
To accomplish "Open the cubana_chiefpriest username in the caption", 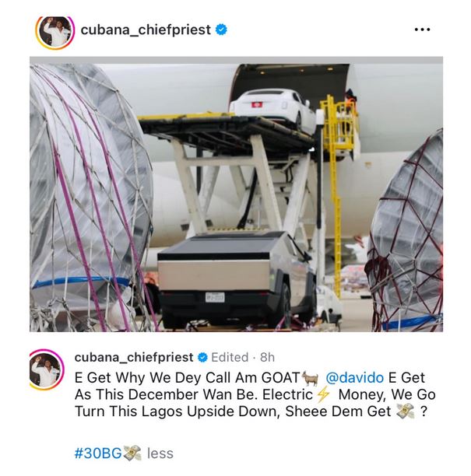I will pyautogui.click(x=134, y=357).
